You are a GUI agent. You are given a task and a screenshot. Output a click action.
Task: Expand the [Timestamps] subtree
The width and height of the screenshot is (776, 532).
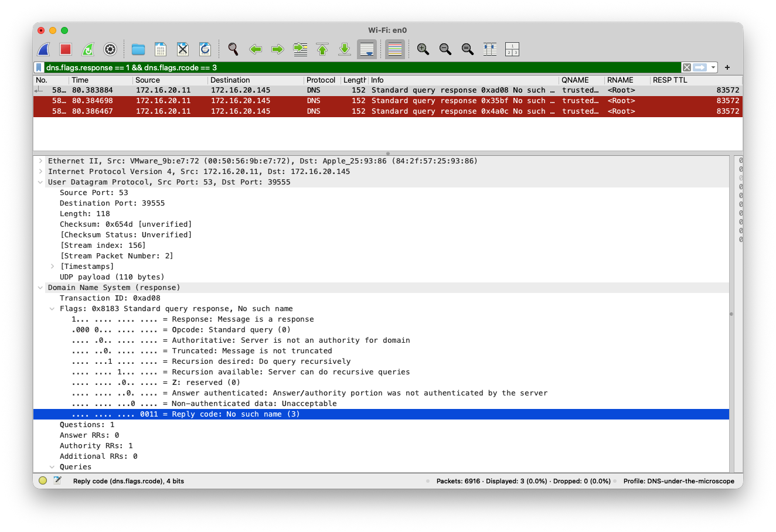click(x=52, y=267)
